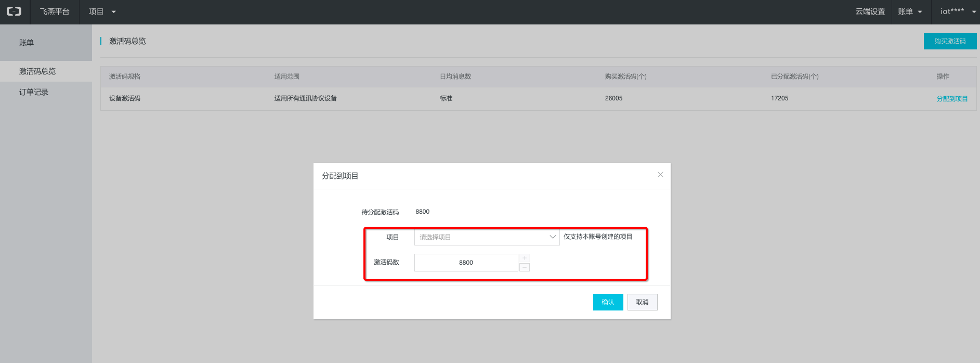Screen dimensions: 980x363
Task: Cancel the dialog with 取消 button
Action: (x=642, y=302)
